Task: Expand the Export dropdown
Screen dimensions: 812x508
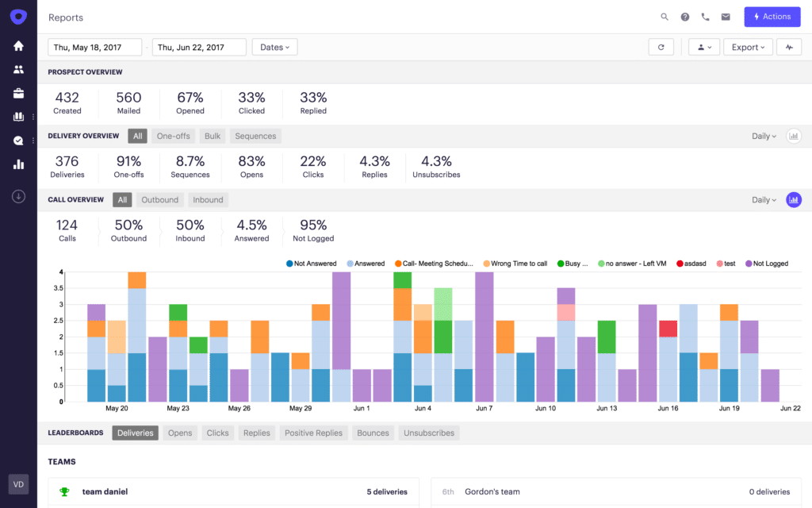Action: [746, 46]
